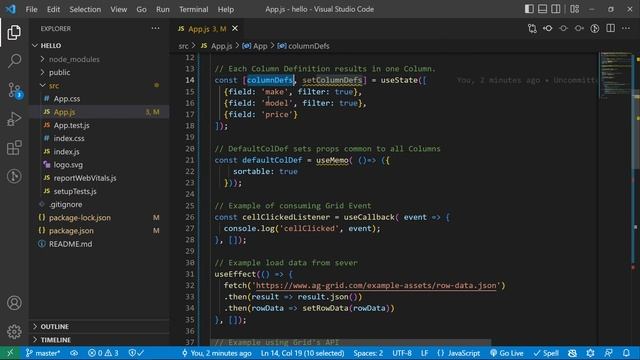Click Ln 14, Col 19 go-to-line indicator
640x360 pixels.
coord(302,353)
